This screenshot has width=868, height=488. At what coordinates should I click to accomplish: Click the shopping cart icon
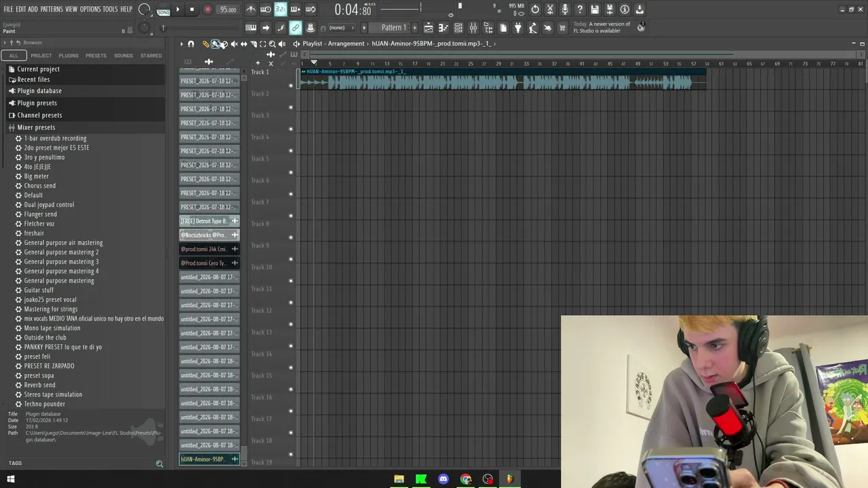562,28
